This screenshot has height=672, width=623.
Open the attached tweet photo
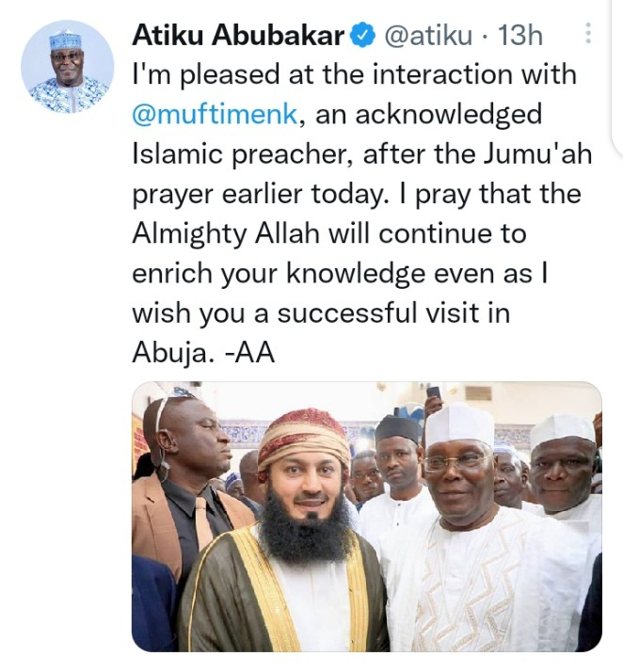[x=366, y=516]
